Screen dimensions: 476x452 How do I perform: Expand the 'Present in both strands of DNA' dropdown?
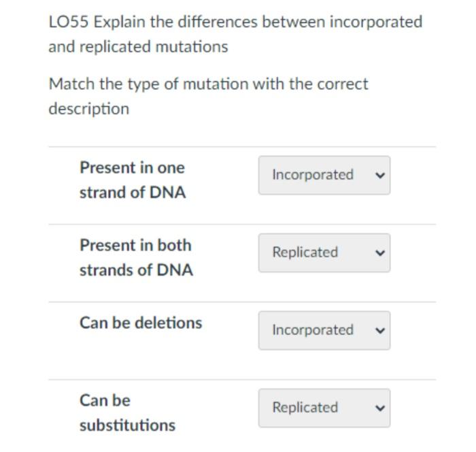pyautogui.click(x=324, y=253)
